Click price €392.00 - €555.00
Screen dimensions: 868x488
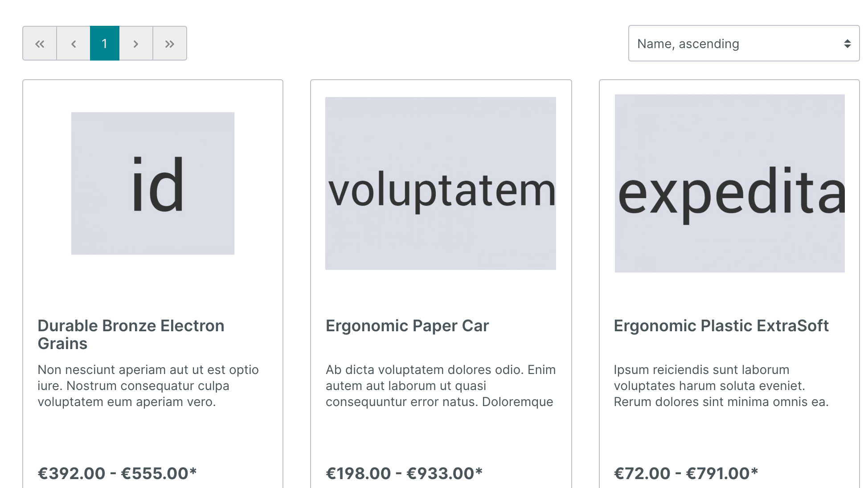[x=117, y=473]
